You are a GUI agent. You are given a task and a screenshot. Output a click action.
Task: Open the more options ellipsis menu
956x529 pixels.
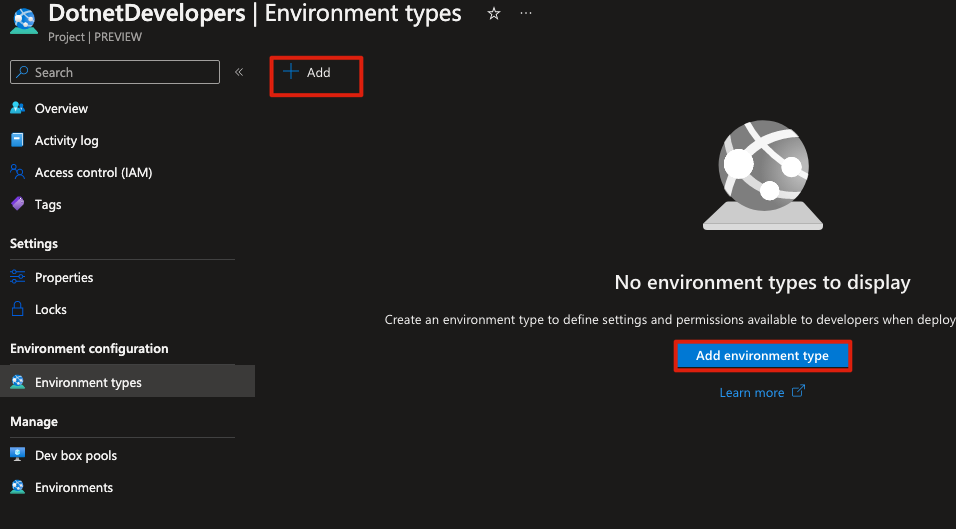click(x=526, y=14)
